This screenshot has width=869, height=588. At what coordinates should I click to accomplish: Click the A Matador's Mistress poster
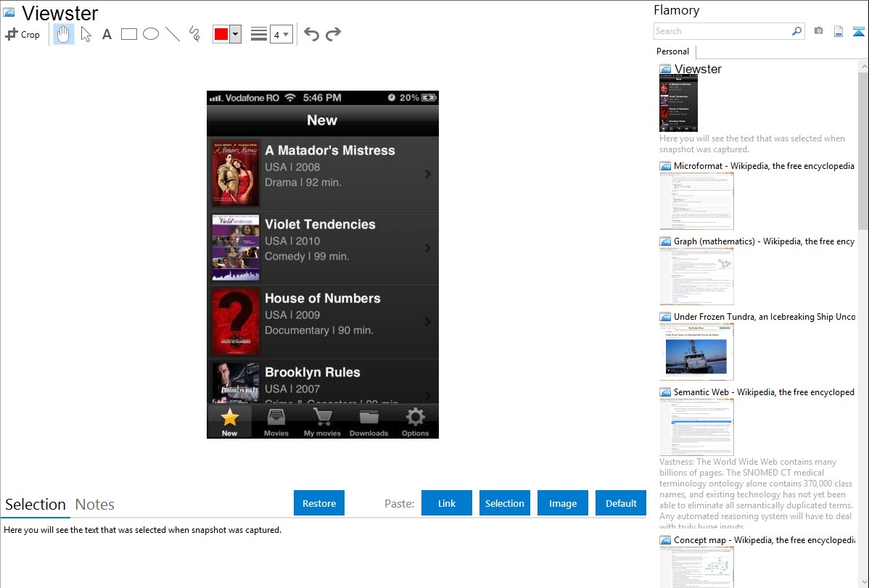(236, 173)
